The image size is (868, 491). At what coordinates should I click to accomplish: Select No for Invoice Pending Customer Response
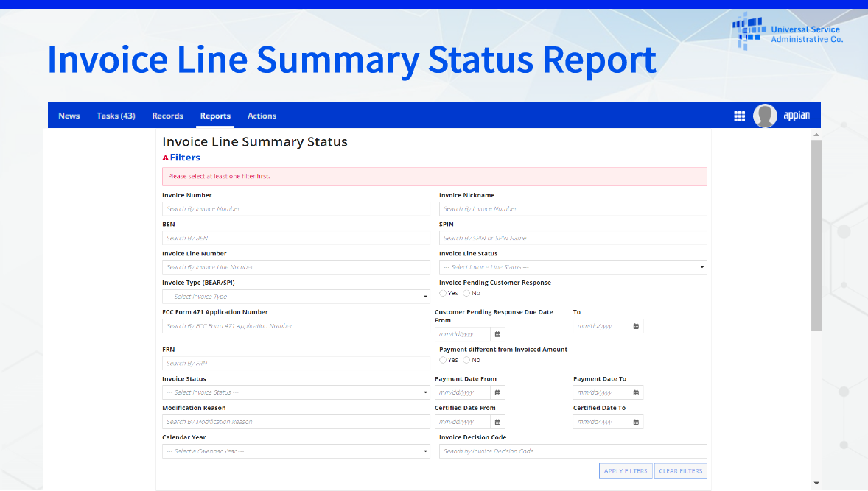click(466, 293)
